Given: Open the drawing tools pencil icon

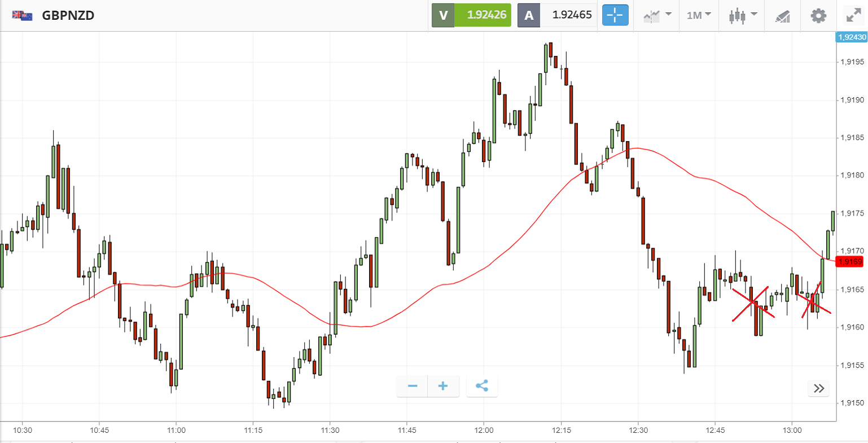Looking at the screenshot, I should coord(782,16).
